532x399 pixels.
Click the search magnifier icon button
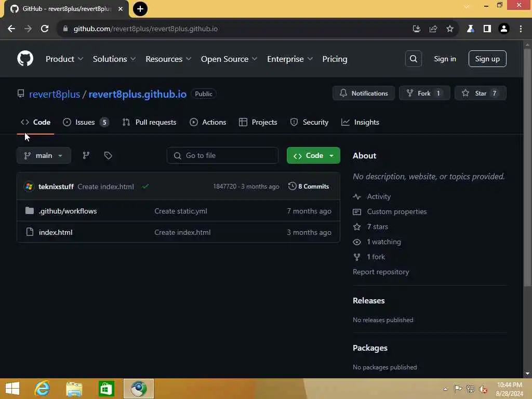click(x=413, y=59)
